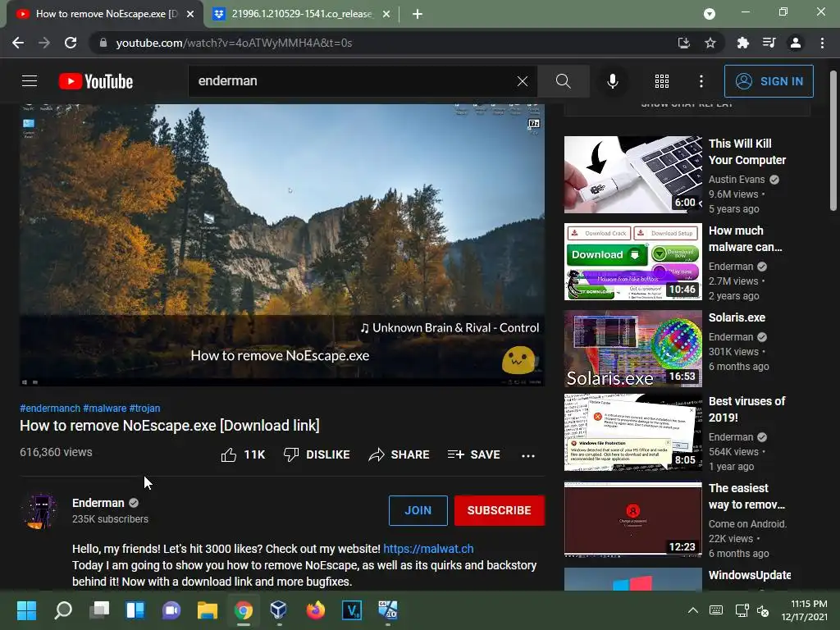Open Task View on the taskbar

click(x=99, y=610)
